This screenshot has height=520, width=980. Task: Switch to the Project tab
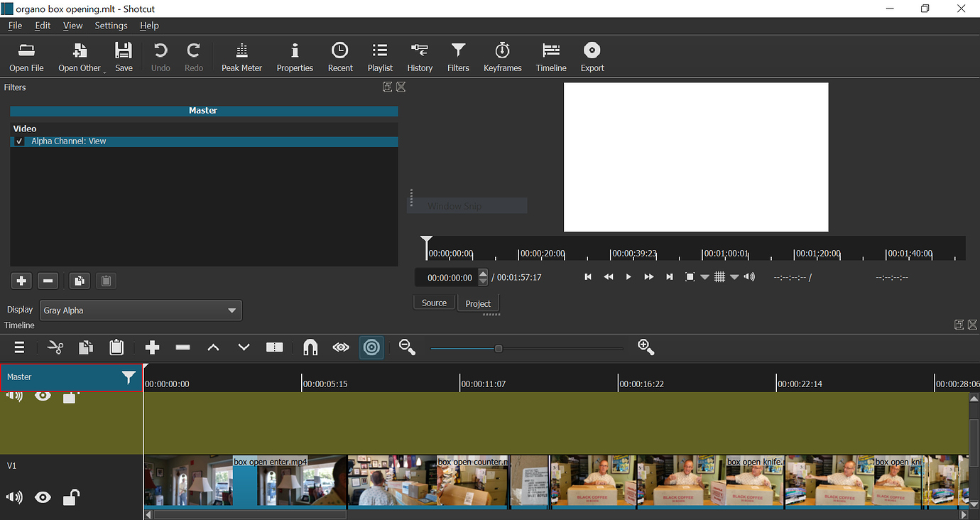coord(478,303)
